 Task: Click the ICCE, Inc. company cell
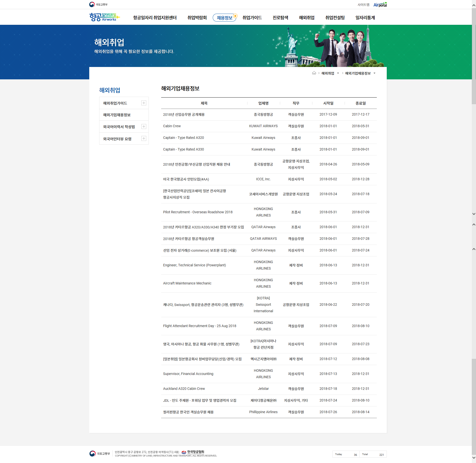tap(263, 179)
